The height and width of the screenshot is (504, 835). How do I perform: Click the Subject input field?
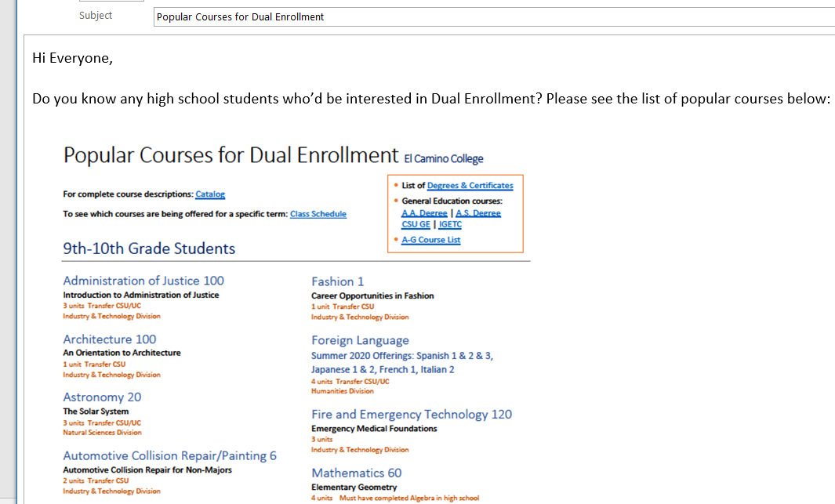tap(494, 16)
